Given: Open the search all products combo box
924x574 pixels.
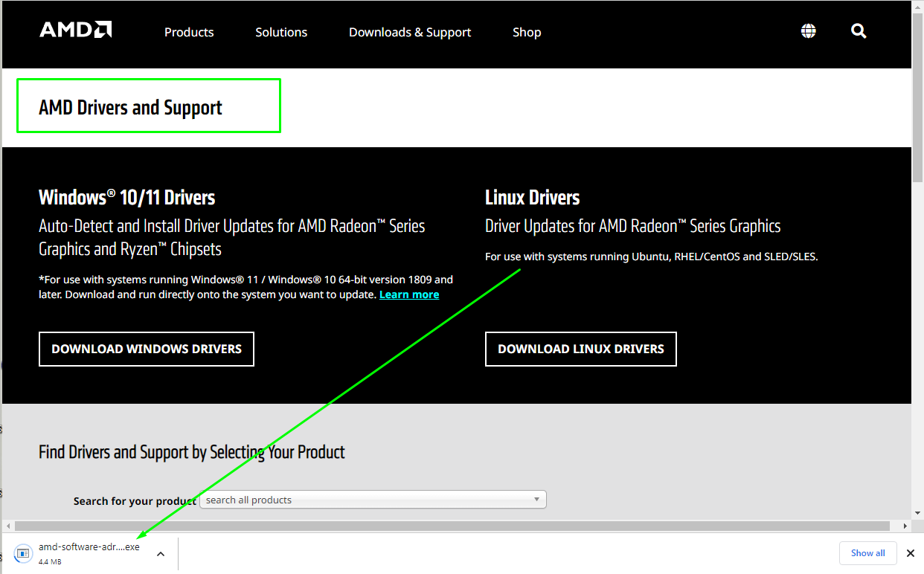Looking at the screenshot, I should click(374, 500).
